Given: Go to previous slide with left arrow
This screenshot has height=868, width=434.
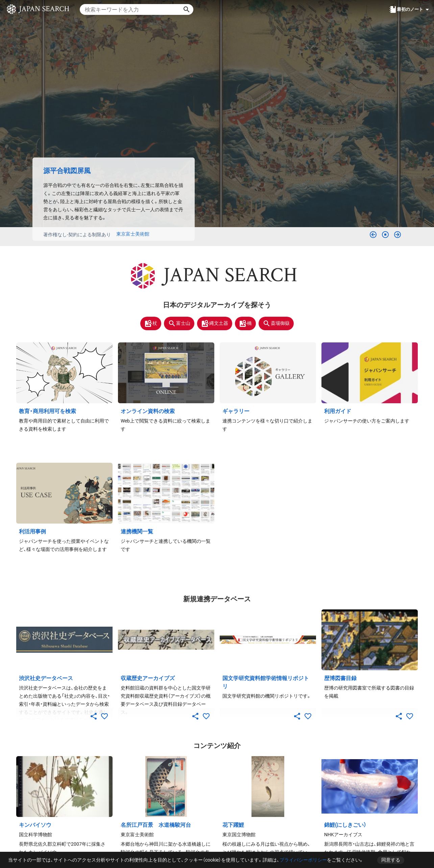Looking at the screenshot, I should [x=373, y=235].
